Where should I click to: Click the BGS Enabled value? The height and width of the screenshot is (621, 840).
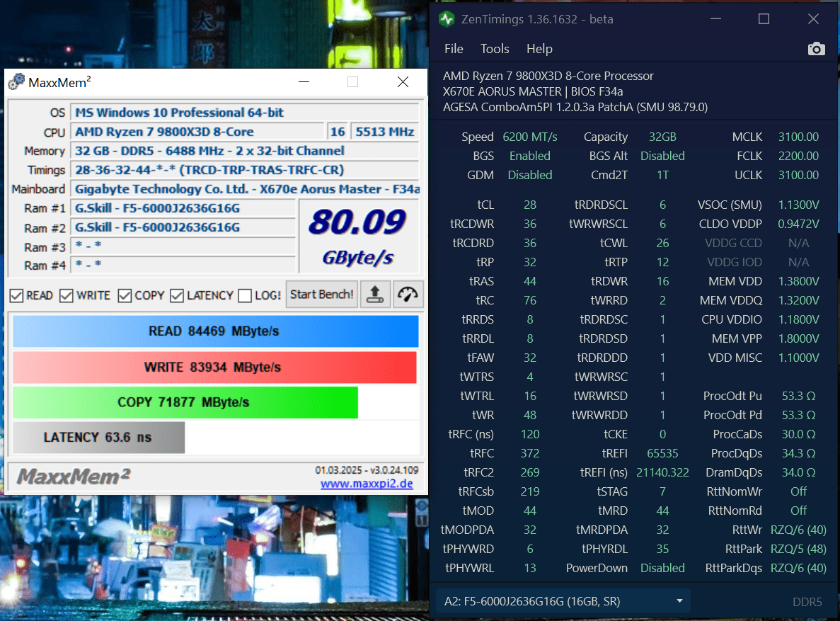tap(530, 156)
